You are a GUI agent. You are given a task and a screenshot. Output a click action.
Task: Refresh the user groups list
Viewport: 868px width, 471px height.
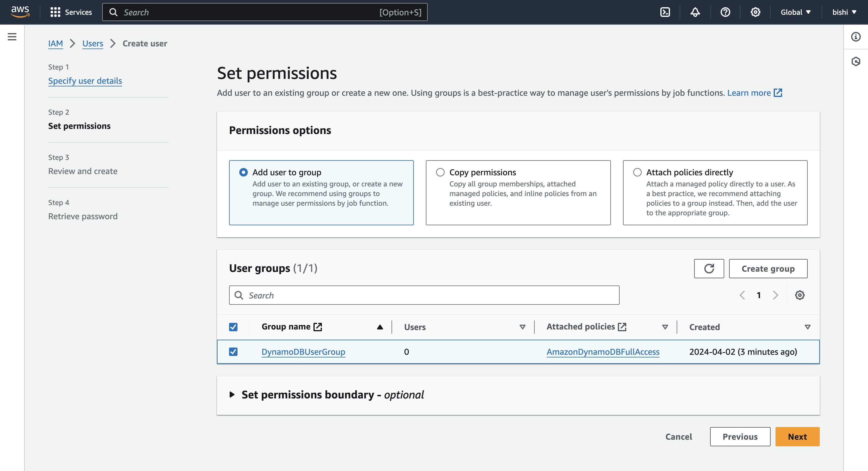click(x=709, y=268)
